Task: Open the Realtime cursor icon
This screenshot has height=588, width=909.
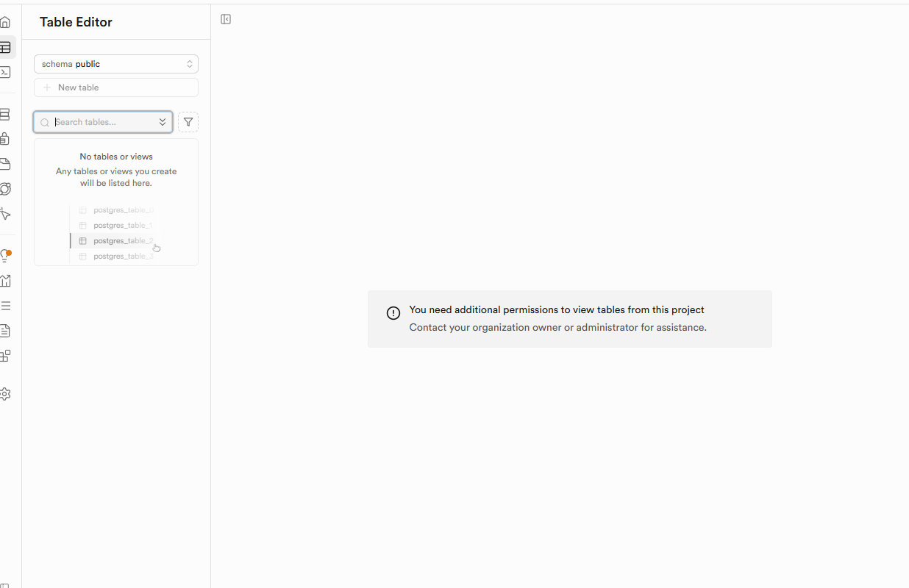Action: (x=5, y=214)
